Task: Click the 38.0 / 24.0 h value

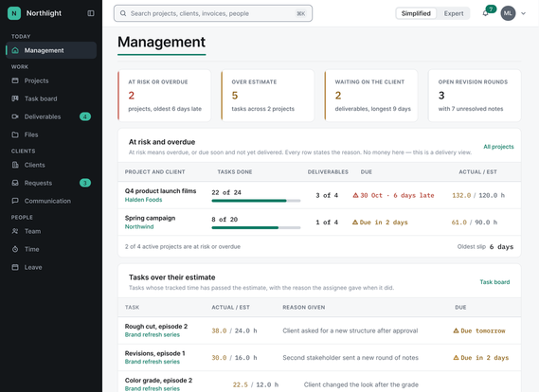Action: [x=234, y=330]
